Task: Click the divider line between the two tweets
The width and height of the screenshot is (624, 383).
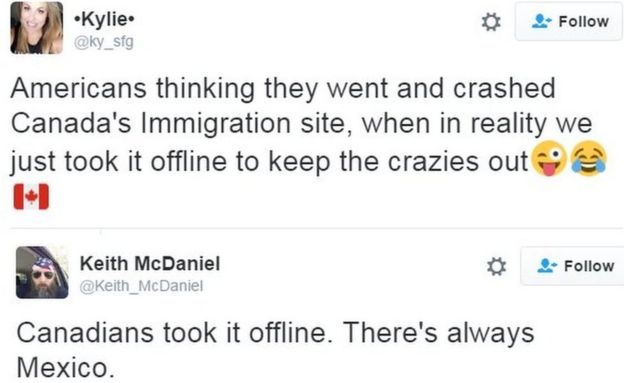Action: pyautogui.click(x=316, y=229)
